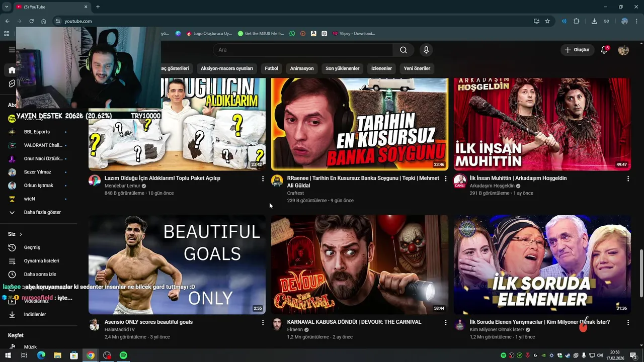Open the Get the M3U8 File bookmark
The height and width of the screenshot is (362, 644).
(x=261, y=34)
